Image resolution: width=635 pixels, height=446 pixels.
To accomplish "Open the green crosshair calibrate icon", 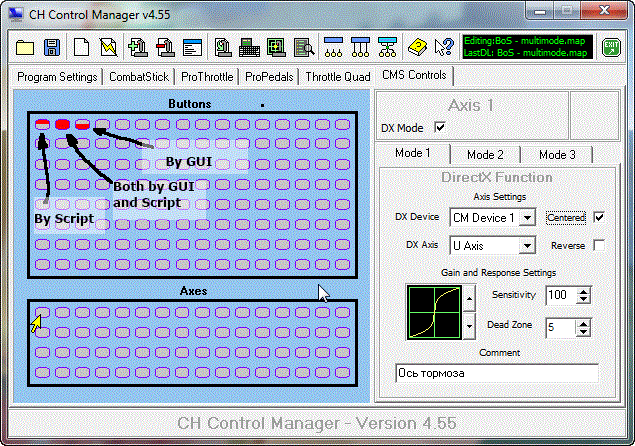I will tap(276, 47).
